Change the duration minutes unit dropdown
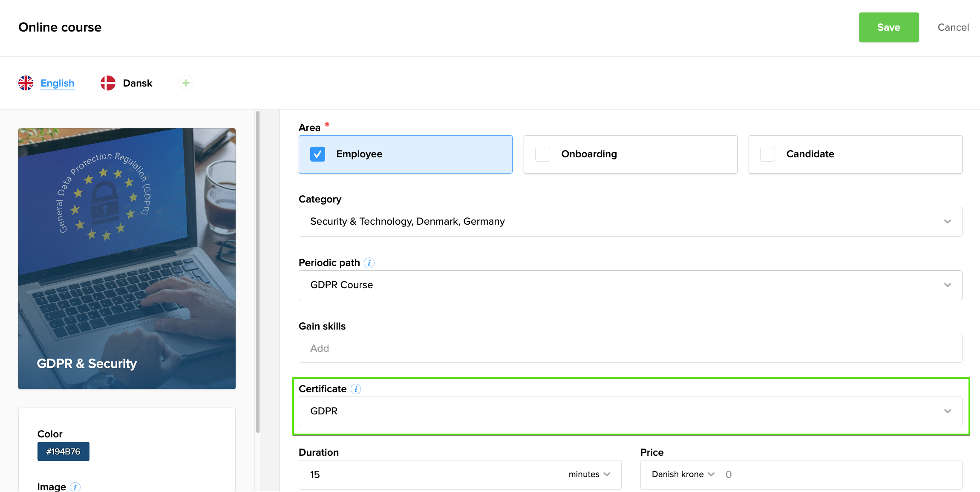 pyautogui.click(x=589, y=475)
